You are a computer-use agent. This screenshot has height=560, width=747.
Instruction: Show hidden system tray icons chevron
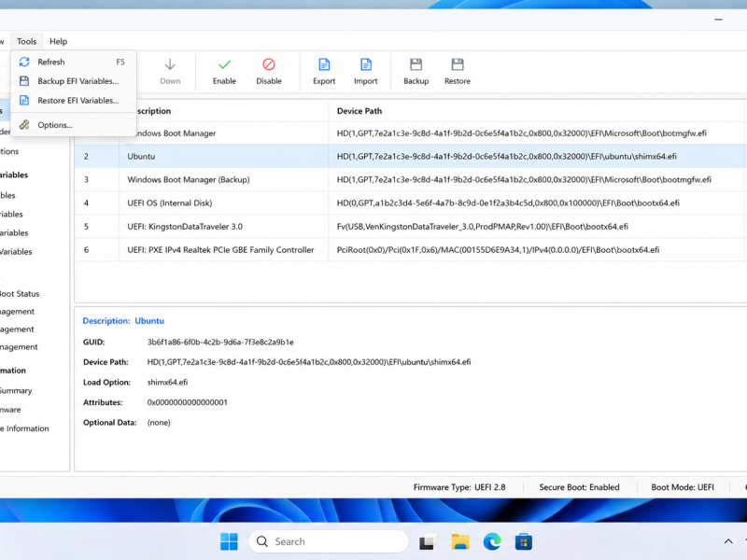click(728, 541)
